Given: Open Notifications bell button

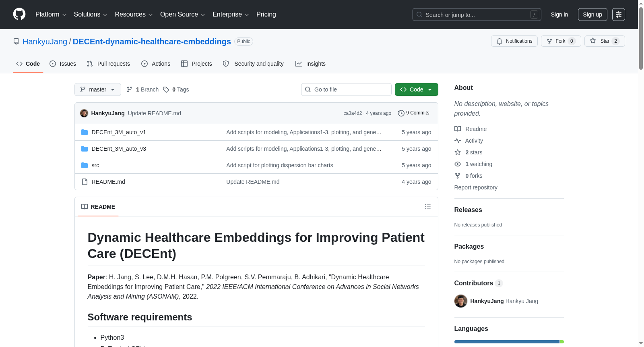Looking at the screenshot, I should tap(514, 41).
